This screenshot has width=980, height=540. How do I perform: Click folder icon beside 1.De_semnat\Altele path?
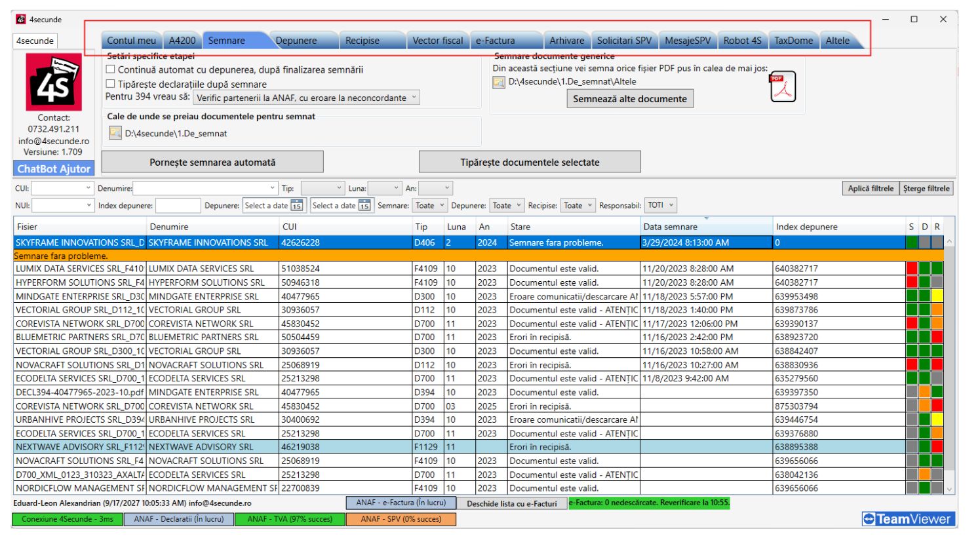[499, 82]
